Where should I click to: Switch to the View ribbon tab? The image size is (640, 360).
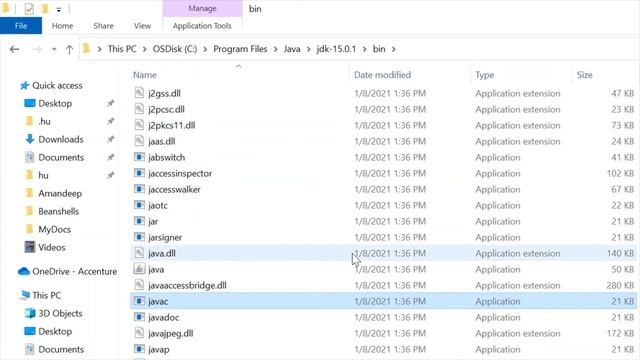pyautogui.click(x=142, y=26)
